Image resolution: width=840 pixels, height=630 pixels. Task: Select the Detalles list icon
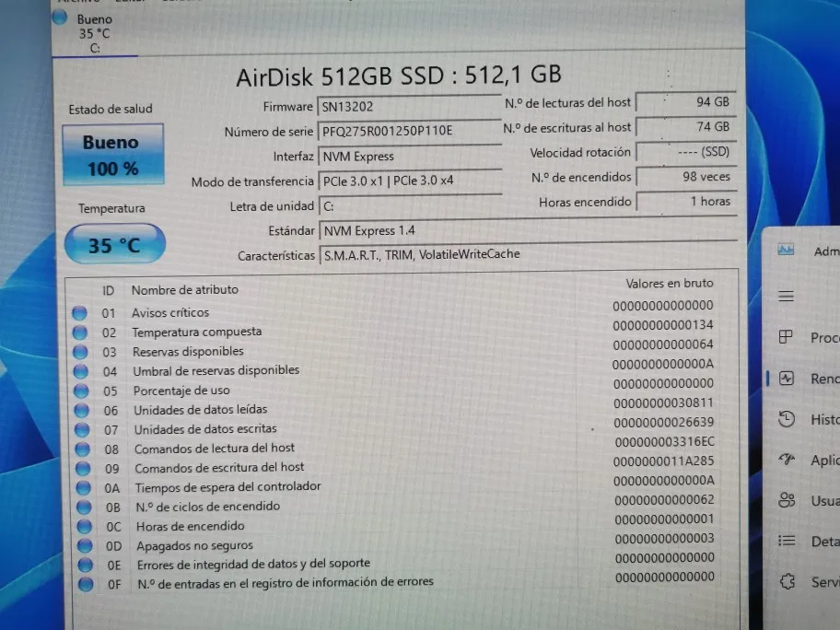point(787,541)
